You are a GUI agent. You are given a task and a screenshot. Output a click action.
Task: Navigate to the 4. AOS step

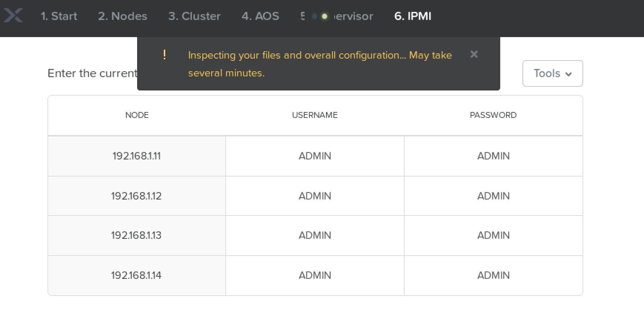(260, 16)
